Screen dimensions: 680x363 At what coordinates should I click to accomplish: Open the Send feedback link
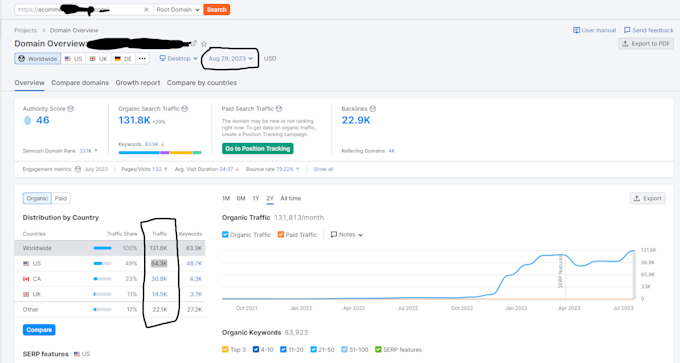tap(649, 30)
